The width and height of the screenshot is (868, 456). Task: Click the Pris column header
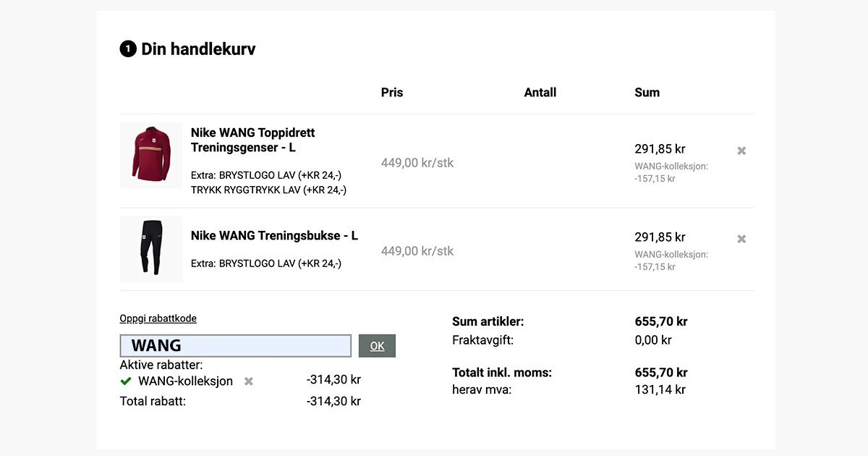[392, 93]
